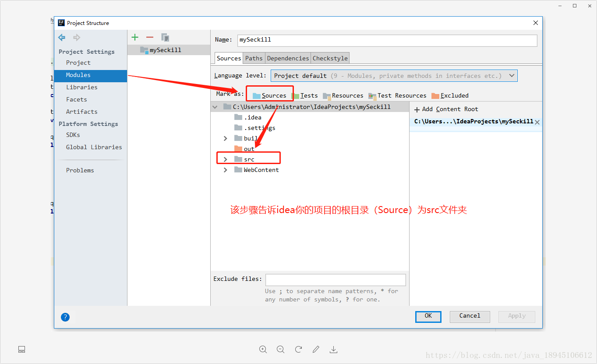Select the C:\Users...\IdeaProjects\mySeckill content root entry
597x364 pixels.
(x=474, y=122)
